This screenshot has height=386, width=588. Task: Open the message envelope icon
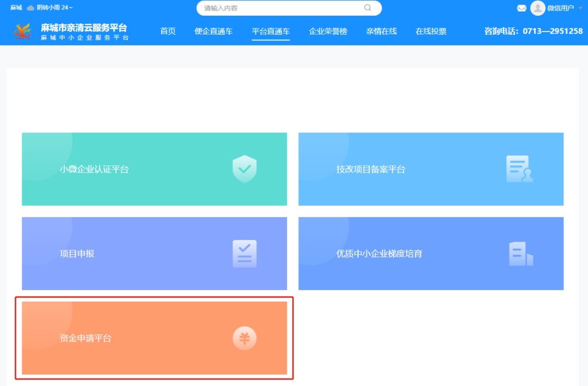pyautogui.click(x=520, y=9)
